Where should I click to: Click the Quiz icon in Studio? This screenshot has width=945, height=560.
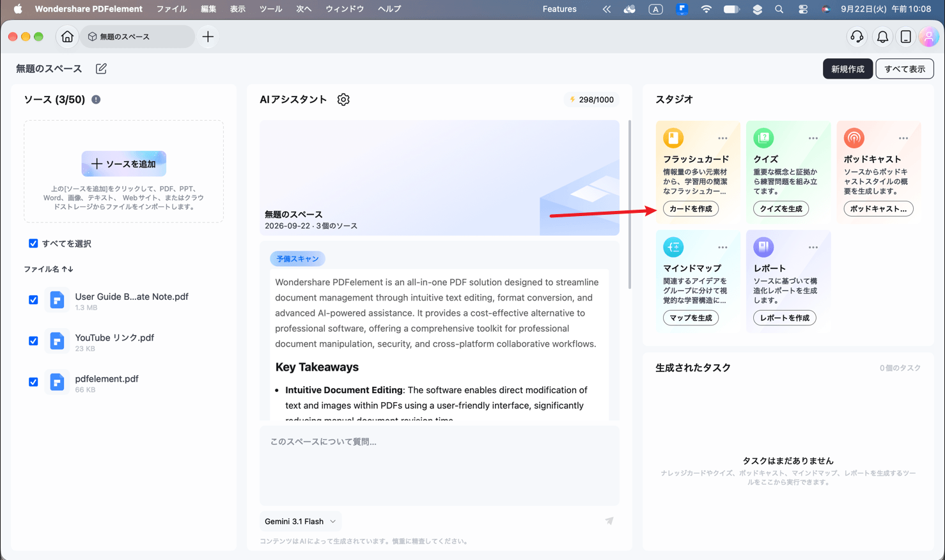coord(763,137)
